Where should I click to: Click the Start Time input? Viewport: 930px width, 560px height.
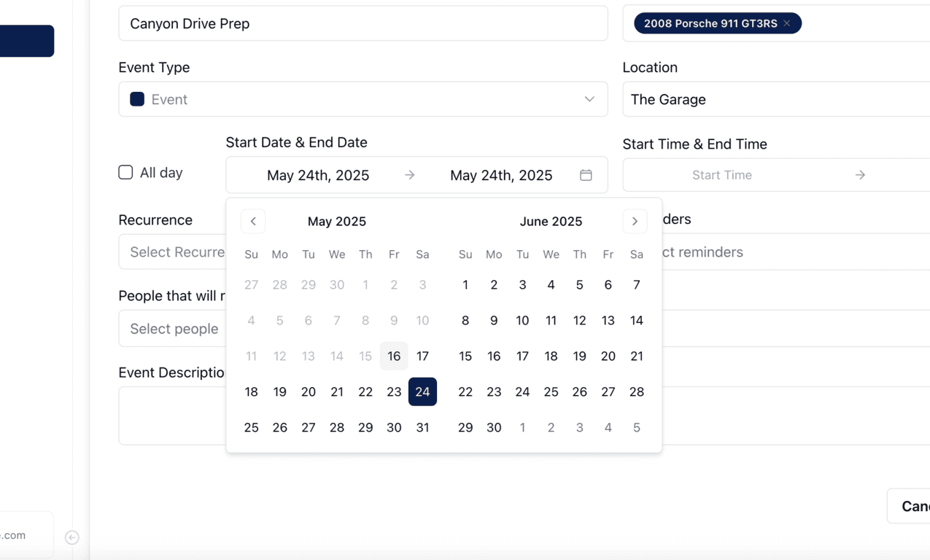(x=722, y=175)
